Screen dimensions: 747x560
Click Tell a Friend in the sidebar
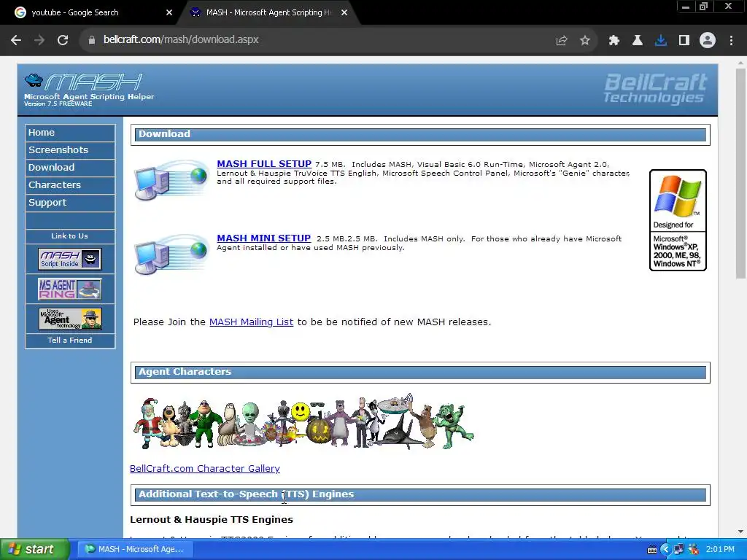point(69,341)
